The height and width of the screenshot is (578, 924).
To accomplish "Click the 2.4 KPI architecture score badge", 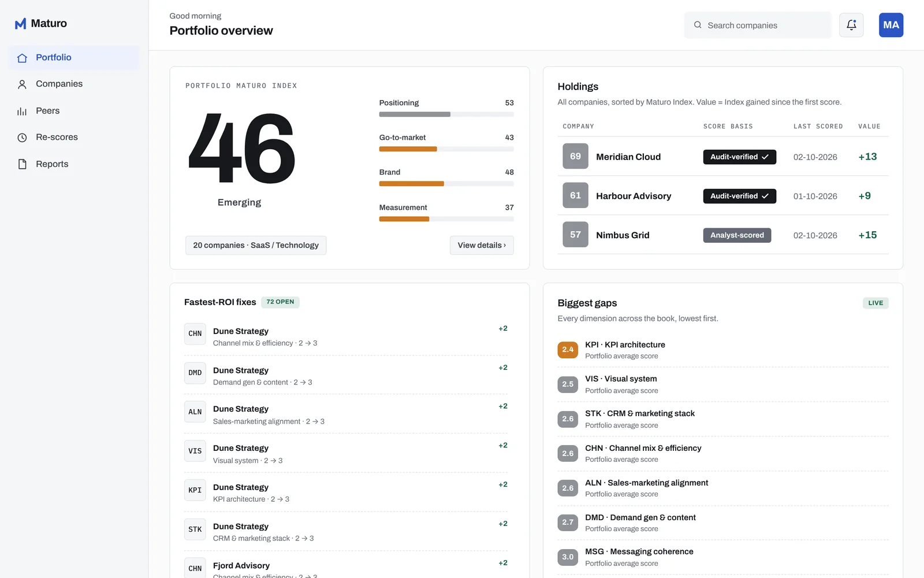I will [x=568, y=350].
